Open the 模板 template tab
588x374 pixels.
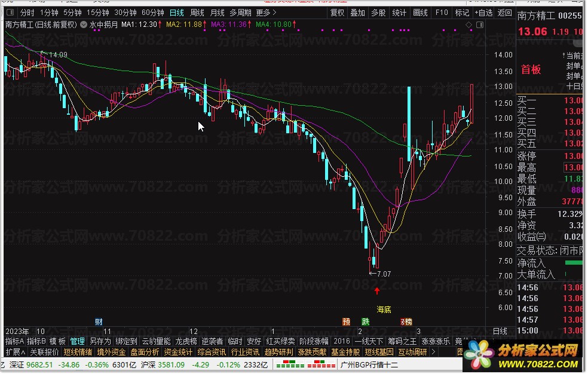coord(57,341)
